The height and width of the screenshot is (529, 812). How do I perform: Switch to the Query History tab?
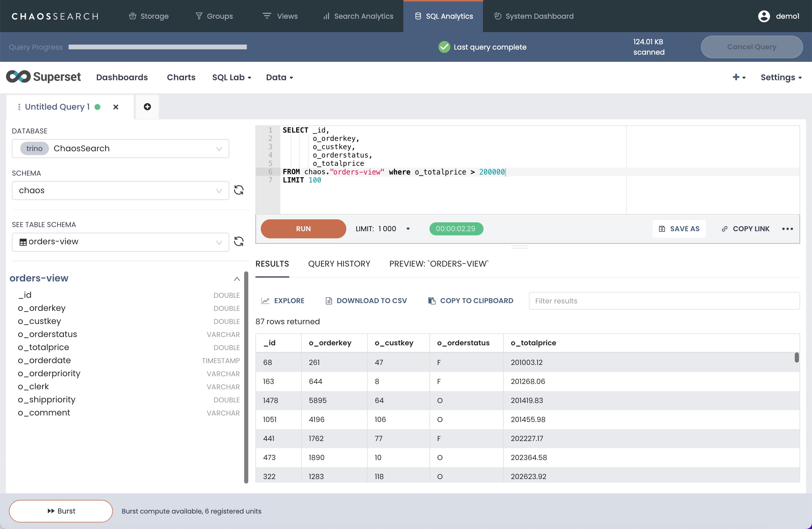339,264
